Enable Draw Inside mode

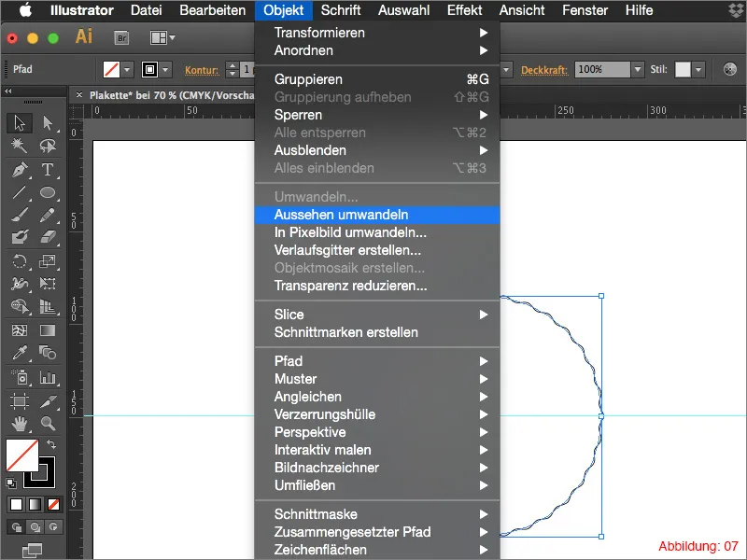coord(53,527)
